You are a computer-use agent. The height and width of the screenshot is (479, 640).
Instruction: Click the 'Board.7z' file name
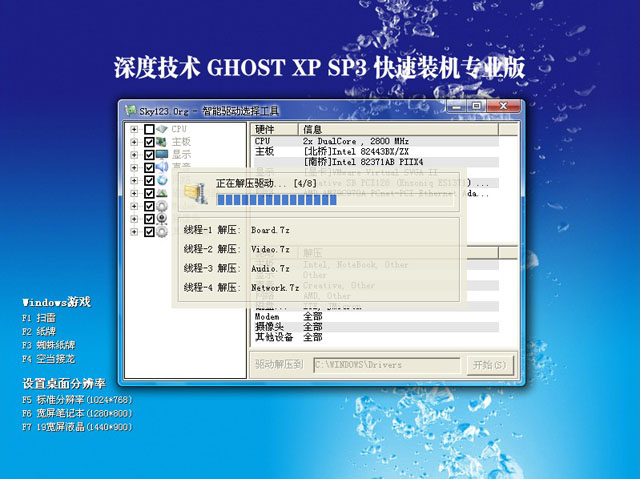[x=270, y=230]
